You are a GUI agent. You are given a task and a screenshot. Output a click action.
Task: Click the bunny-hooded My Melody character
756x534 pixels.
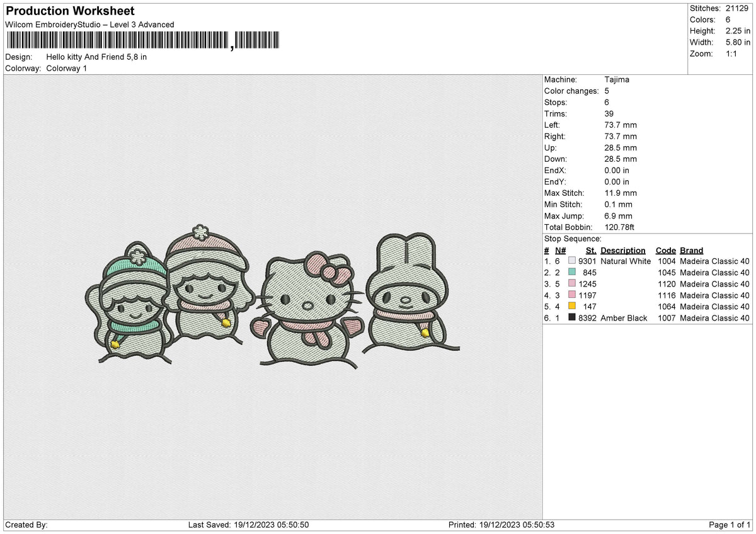click(x=409, y=292)
